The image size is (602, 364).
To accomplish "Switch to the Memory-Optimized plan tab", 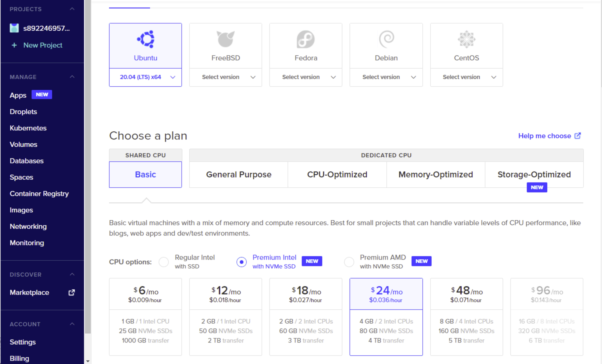I will pos(436,175).
